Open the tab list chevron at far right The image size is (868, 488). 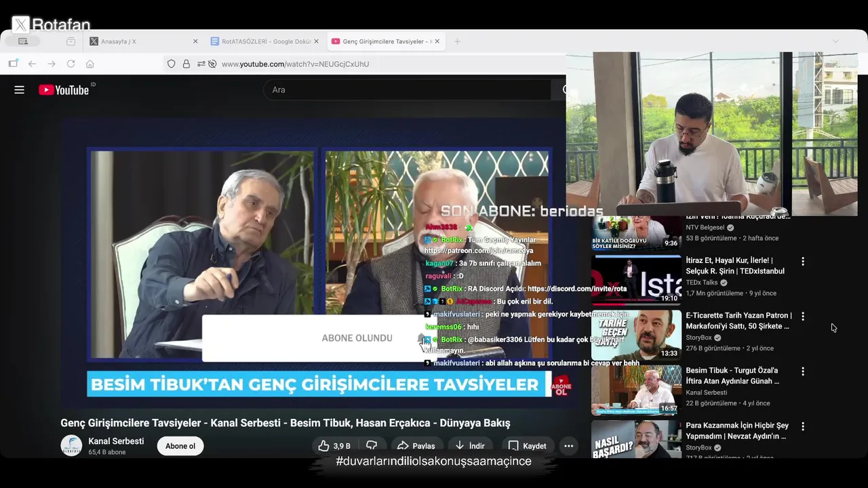tap(835, 41)
